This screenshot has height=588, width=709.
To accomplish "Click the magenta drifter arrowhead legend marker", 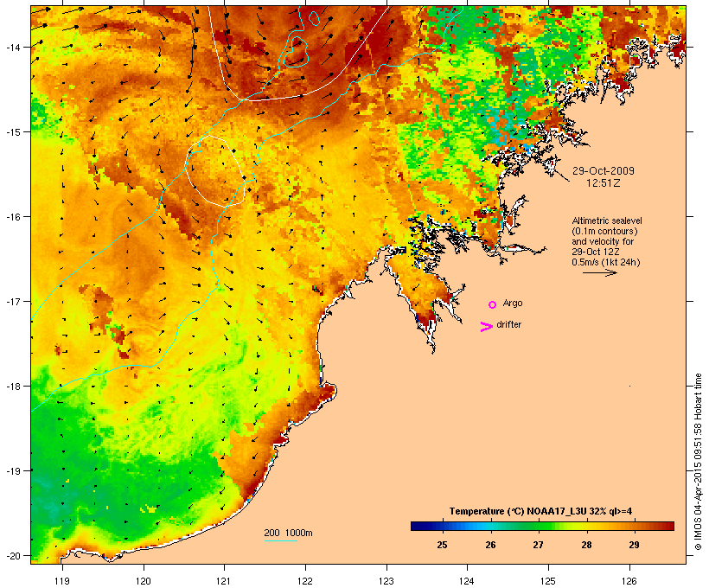I will coord(486,327).
